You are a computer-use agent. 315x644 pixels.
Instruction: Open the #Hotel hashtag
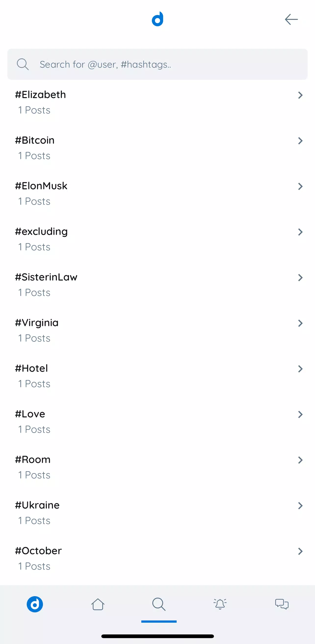point(157,376)
